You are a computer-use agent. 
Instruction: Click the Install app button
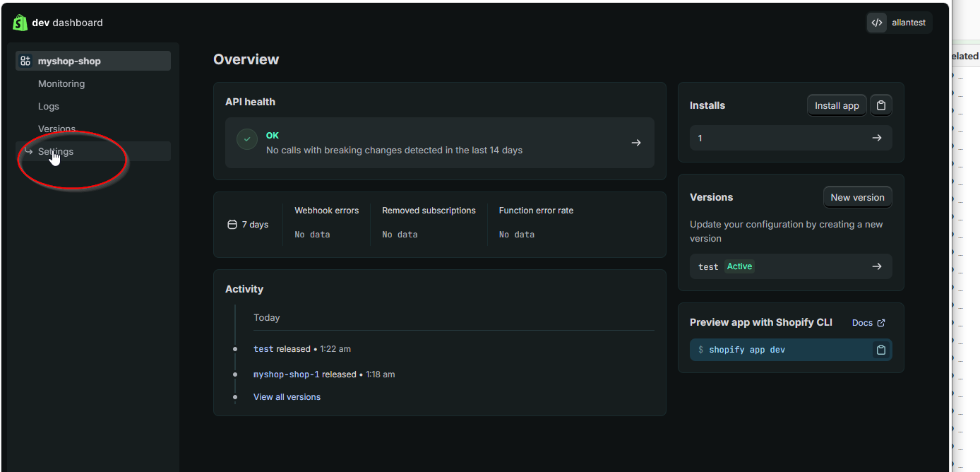coord(837,105)
